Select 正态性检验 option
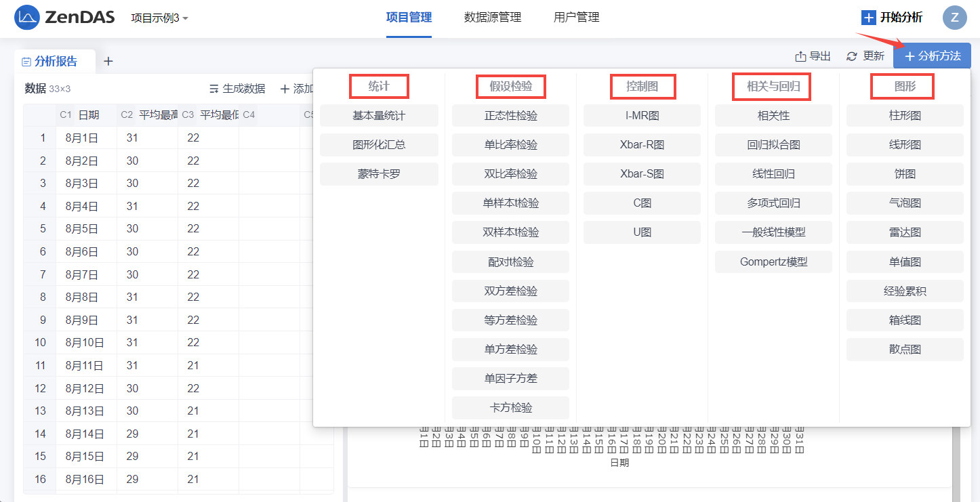Screen dimensions: 980x502 [x=510, y=116]
